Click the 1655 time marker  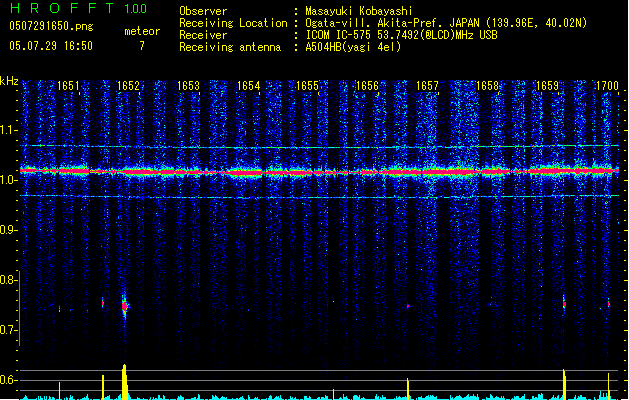coord(307,86)
